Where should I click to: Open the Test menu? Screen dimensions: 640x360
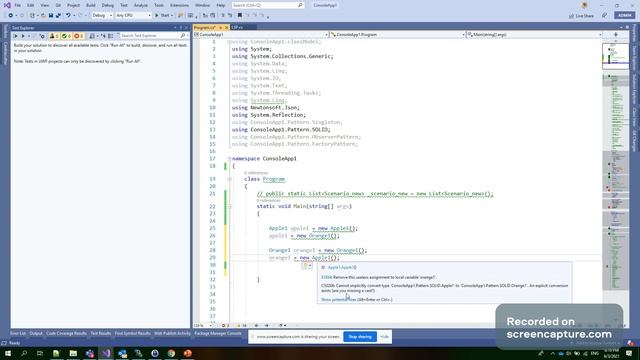[124, 5]
